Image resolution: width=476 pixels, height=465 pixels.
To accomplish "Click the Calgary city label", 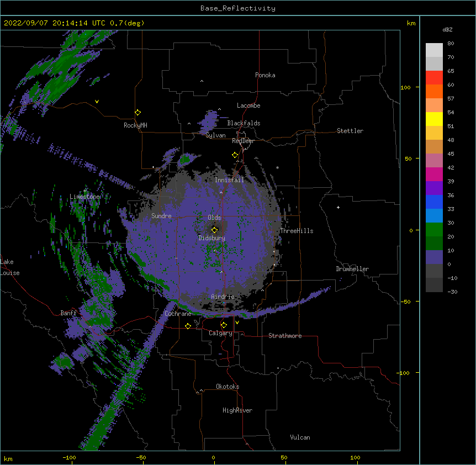I will [220, 333].
